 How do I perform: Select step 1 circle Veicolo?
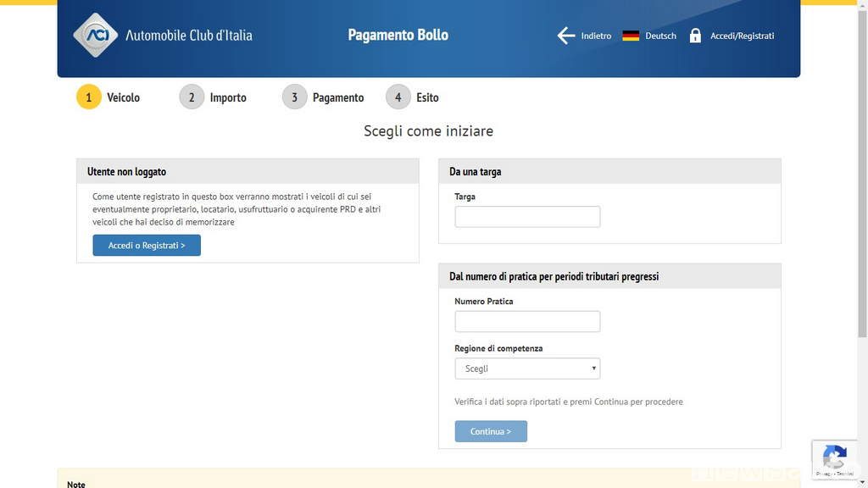(x=88, y=97)
